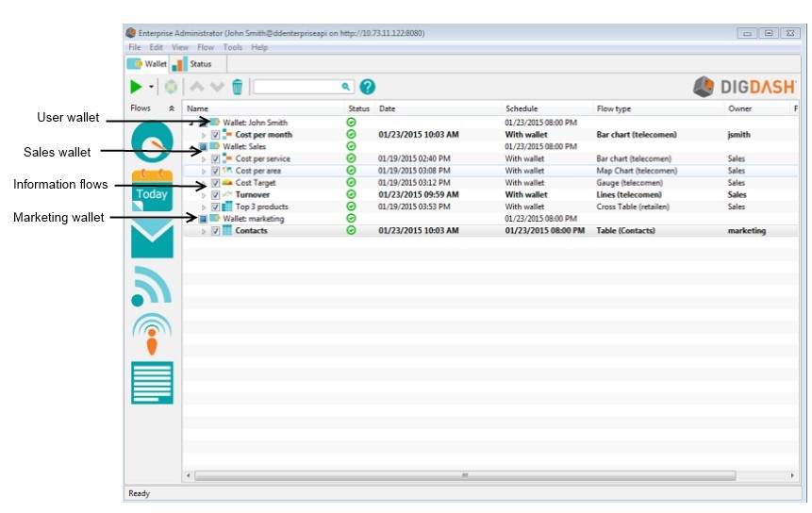The width and height of the screenshot is (812, 513).
Task: Open the Flow menu
Action: [x=206, y=47]
